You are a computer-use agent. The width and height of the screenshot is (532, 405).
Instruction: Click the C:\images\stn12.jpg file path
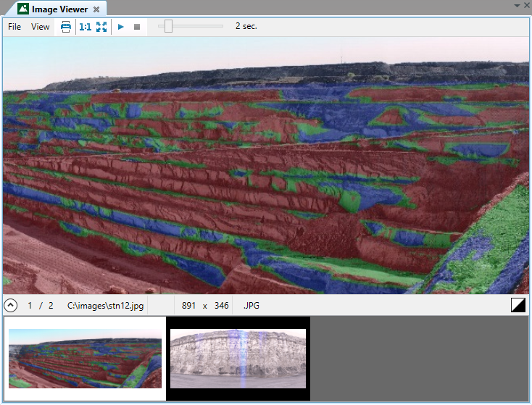click(105, 306)
